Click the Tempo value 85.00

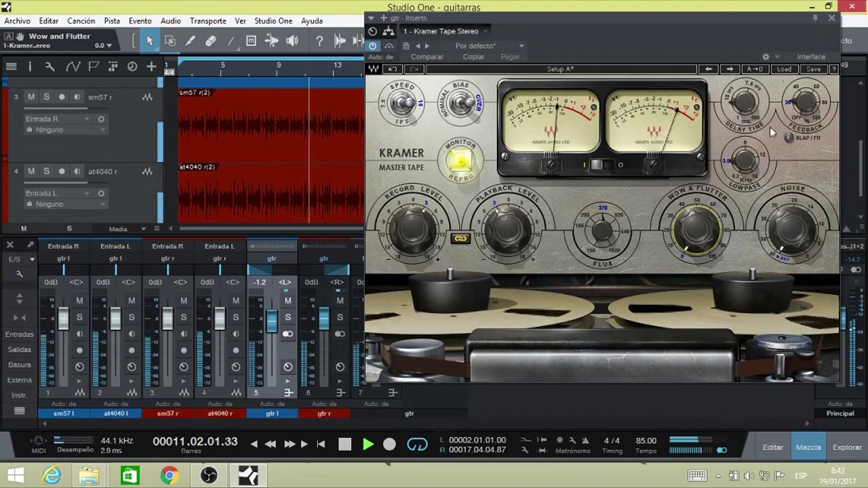(646, 441)
